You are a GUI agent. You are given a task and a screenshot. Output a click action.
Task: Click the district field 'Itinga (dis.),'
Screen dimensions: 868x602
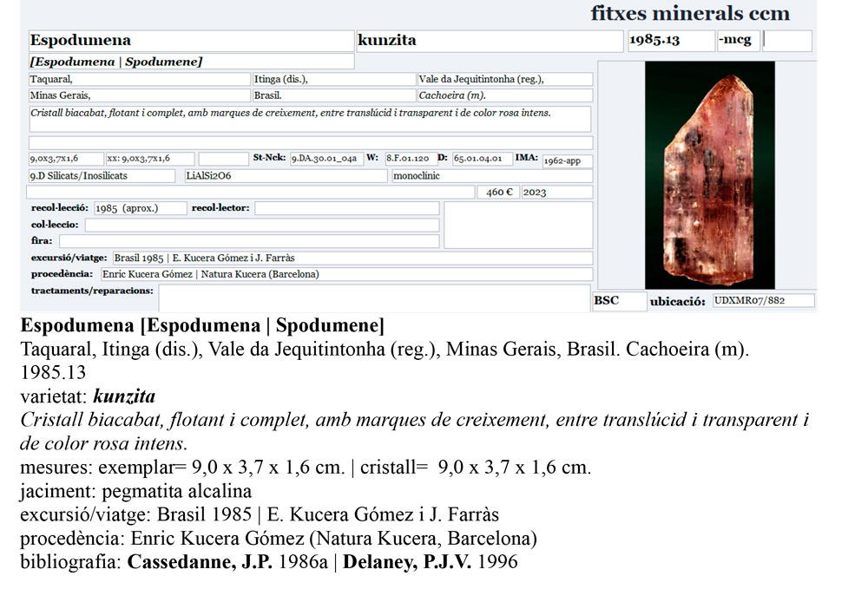pos(334,79)
